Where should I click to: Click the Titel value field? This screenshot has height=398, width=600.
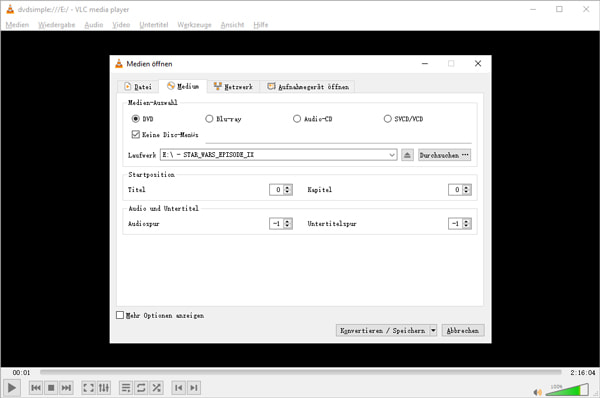point(277,190)
